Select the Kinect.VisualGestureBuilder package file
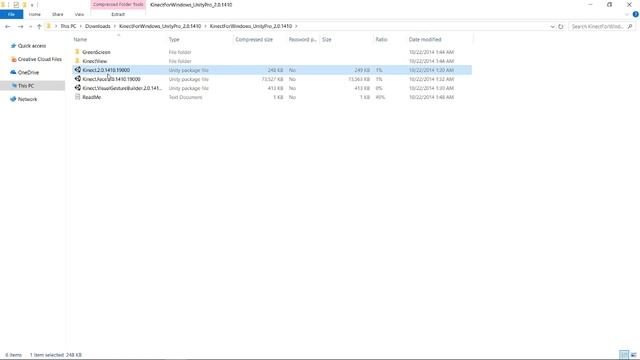 pyautogui.click(x=122, y=88)
